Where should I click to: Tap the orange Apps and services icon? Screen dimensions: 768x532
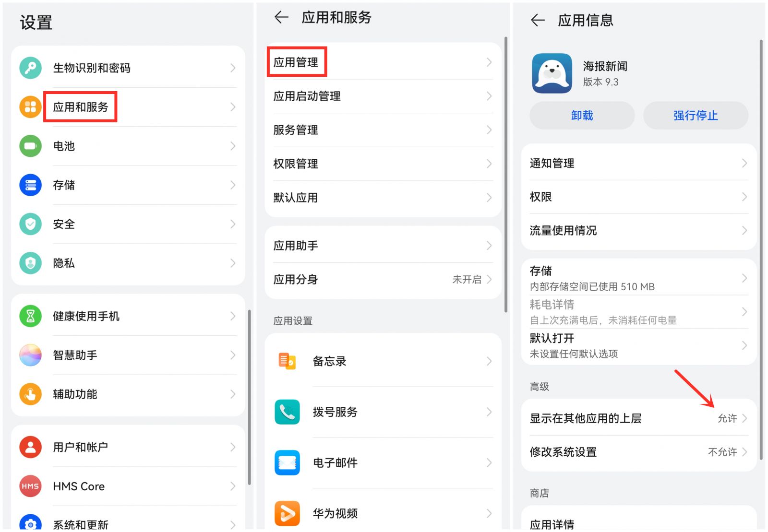[30, 106]
